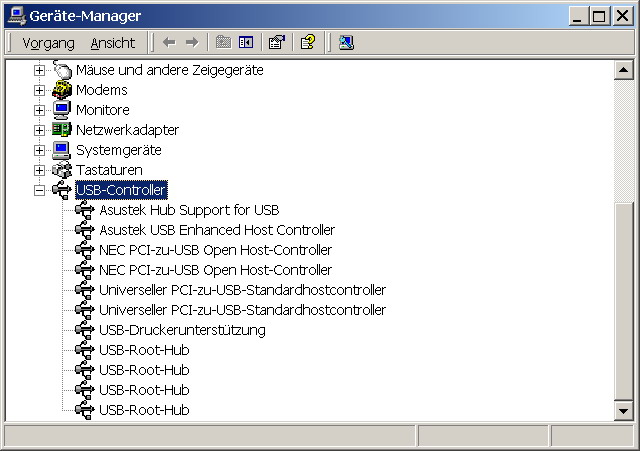The height and width of the screenshot is (451, 640).
Task: Click the network card icon beside Netzwerkadapter
Action: [x=62, y=130]
